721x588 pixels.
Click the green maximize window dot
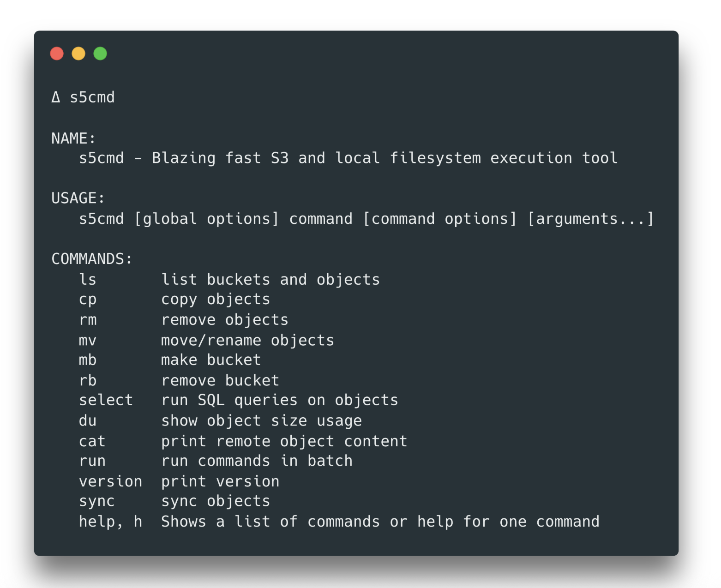point(100,54)
